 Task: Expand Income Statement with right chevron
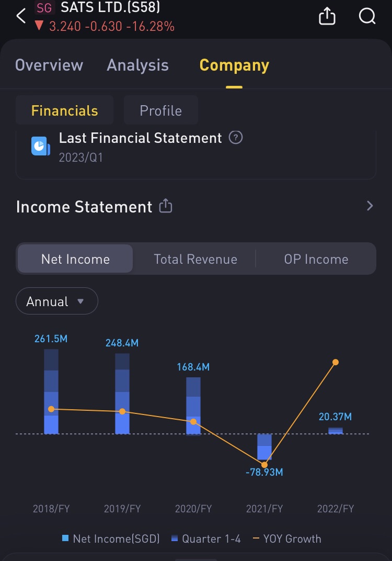tap(370, 206)
